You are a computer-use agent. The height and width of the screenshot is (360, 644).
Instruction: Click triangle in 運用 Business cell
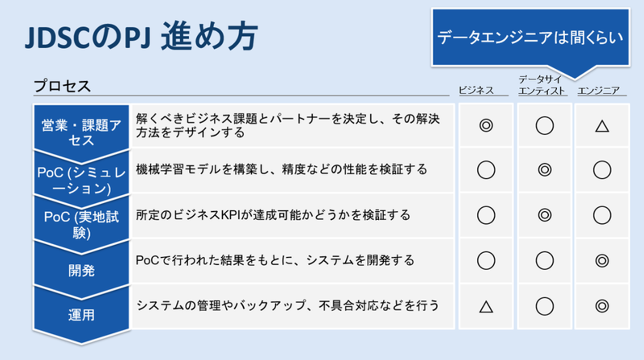coord(486,307)
